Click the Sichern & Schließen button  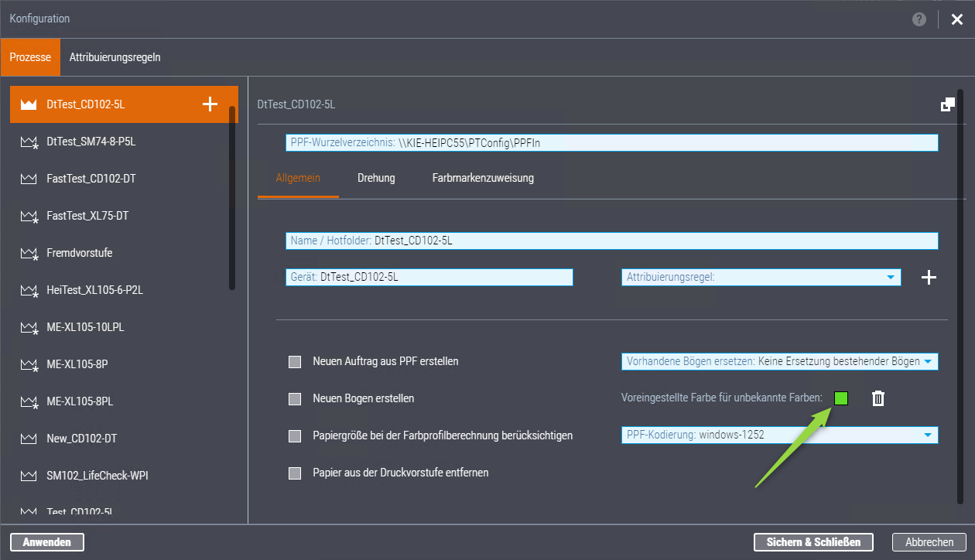(813, 542)
